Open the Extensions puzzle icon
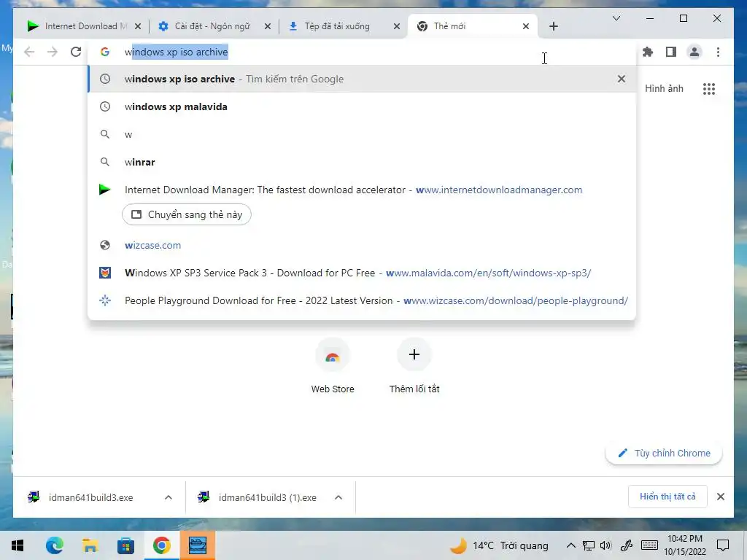The height and width of the screenshot is (560, 747). pos(648,52)
